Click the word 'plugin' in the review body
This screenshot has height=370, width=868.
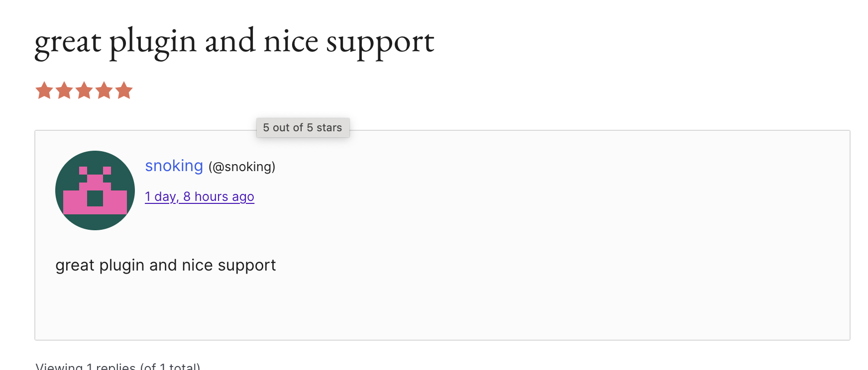(121, 266)
